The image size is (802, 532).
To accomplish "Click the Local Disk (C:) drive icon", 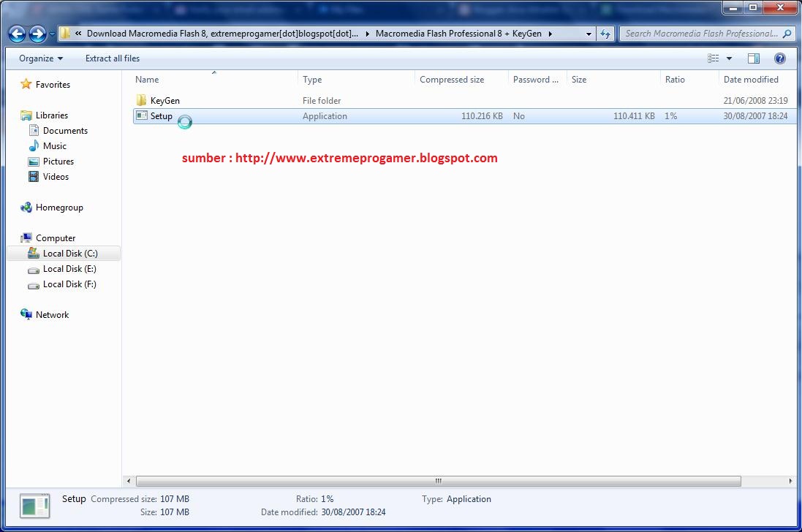I will (x=33, y=252).
